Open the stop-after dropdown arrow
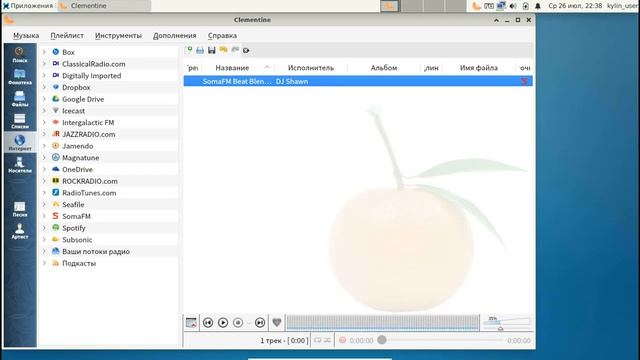Viewport: 640px width, 360px height. [x=249, y=323]
